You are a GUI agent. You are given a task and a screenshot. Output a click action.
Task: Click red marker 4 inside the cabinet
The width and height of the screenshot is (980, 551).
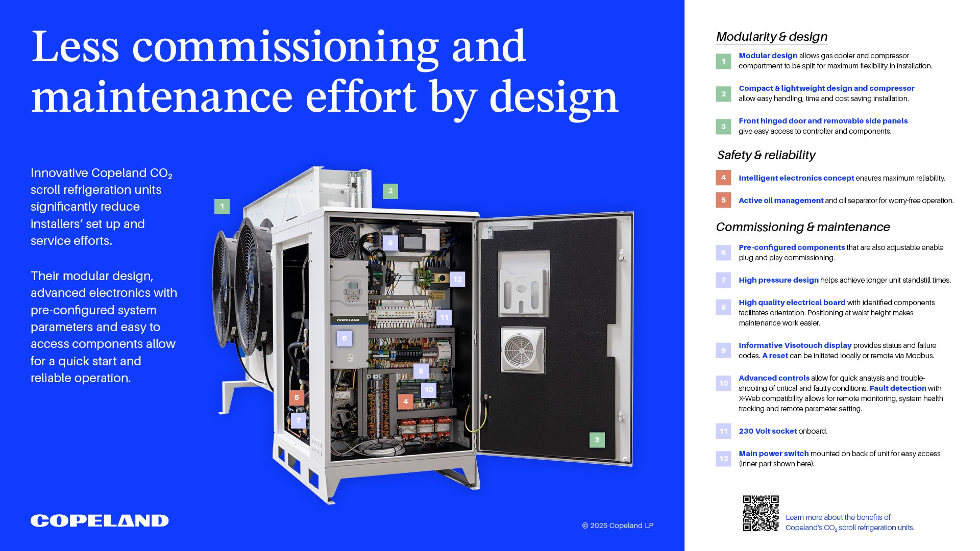[x=406, y=402]
